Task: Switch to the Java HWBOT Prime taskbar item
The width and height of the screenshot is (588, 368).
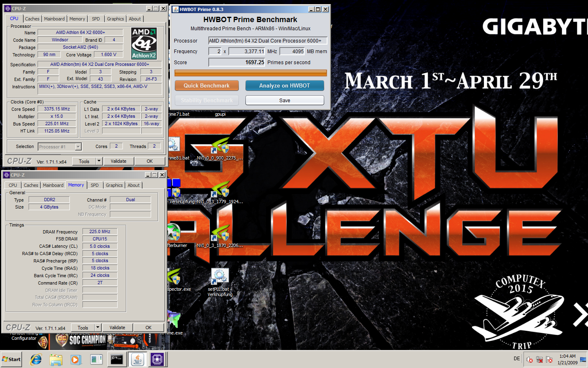Action: (x=137, y=359)
